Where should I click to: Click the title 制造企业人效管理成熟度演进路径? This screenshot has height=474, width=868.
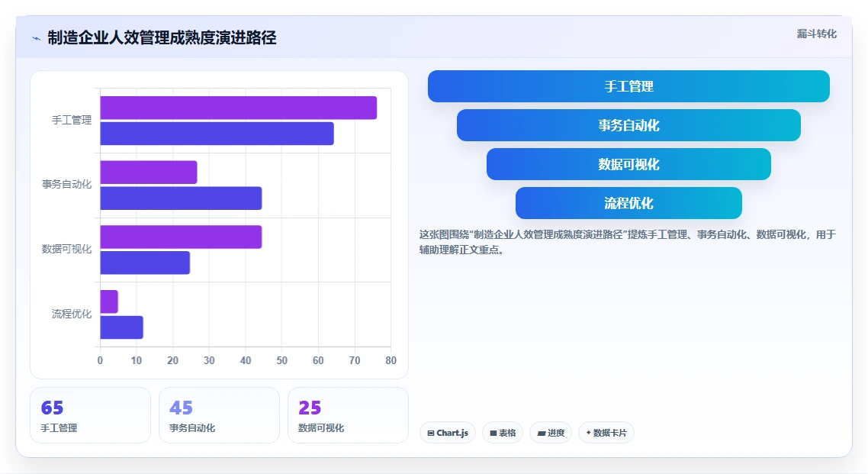[x=162, y=37]
